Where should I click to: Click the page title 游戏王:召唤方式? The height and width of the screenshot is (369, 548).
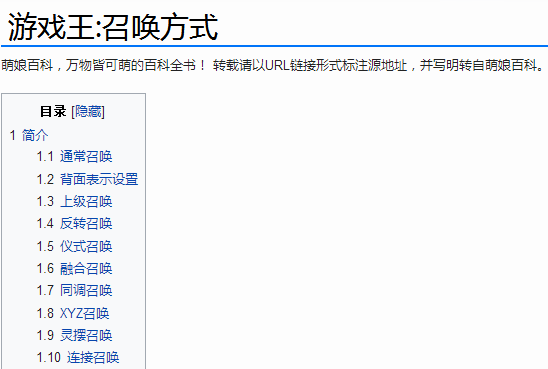pyautogui.click(x=113, y=27)
